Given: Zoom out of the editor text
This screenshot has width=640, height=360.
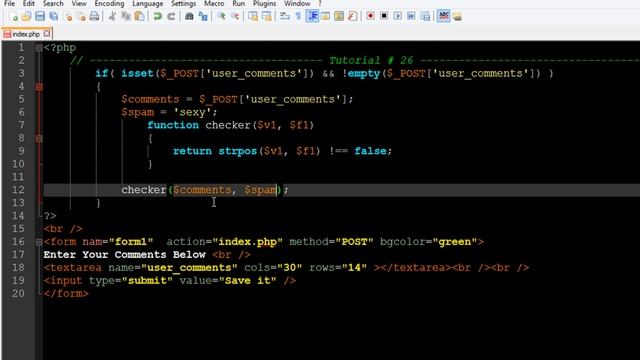Looking at the screenshot, I should click(235, 16).
